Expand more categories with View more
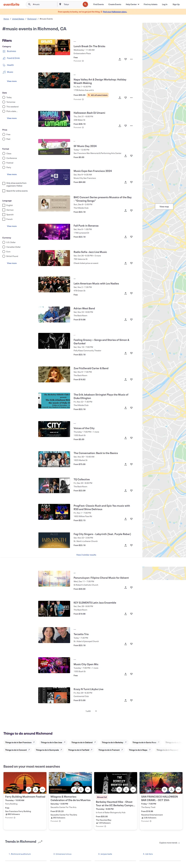This screenshot has width=186, height=868. 12,81
